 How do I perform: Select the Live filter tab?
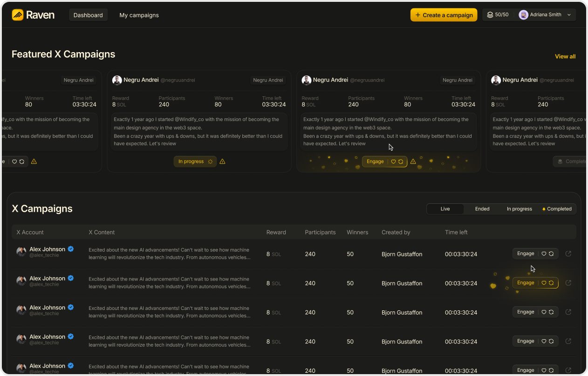coord(445,209)
